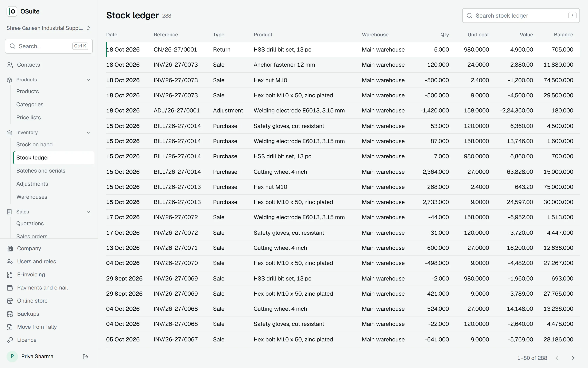Open Batches and serials
Viewport: 588px width, 368px height.
(54, 171)
